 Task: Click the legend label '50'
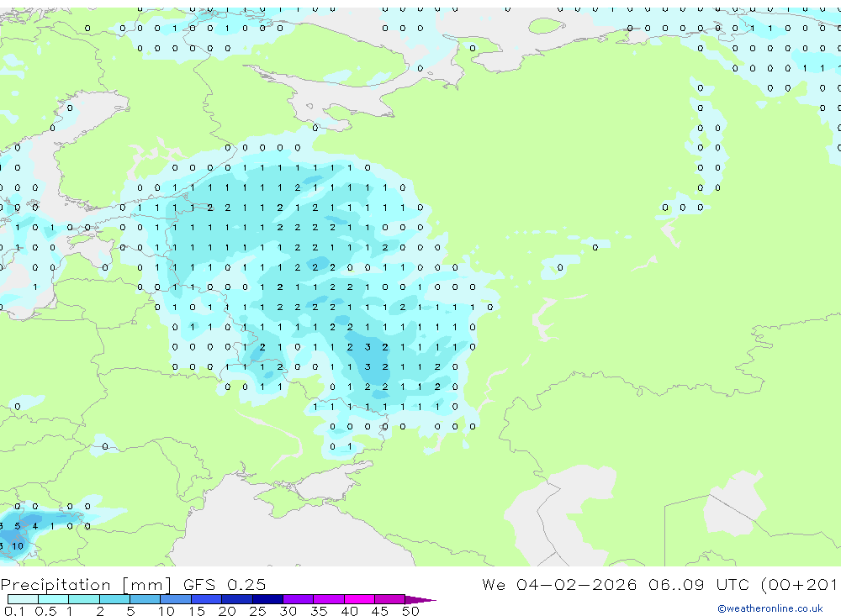[x=410, y=611]
